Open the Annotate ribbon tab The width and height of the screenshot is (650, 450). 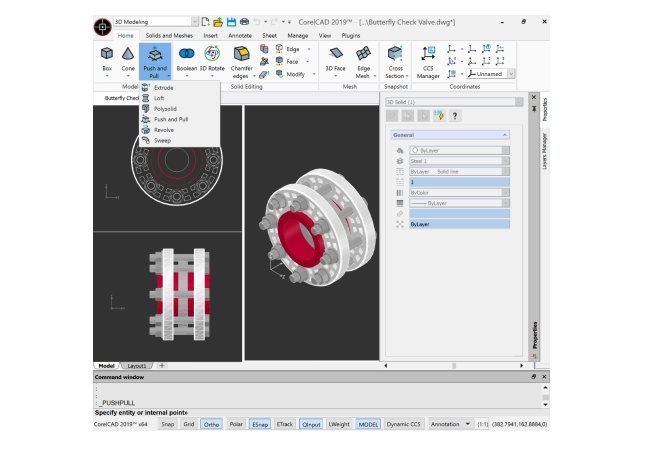pos(240,36)
